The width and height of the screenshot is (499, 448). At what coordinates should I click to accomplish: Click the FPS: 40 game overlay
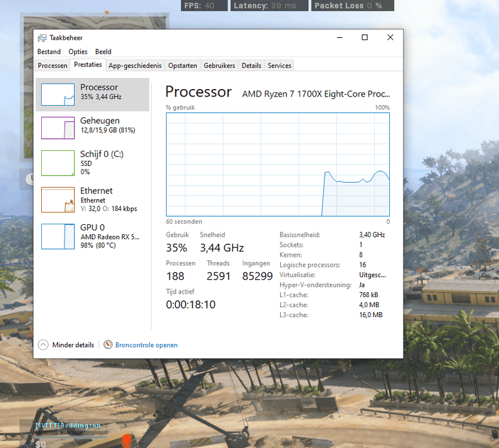(x=205, y=6)
